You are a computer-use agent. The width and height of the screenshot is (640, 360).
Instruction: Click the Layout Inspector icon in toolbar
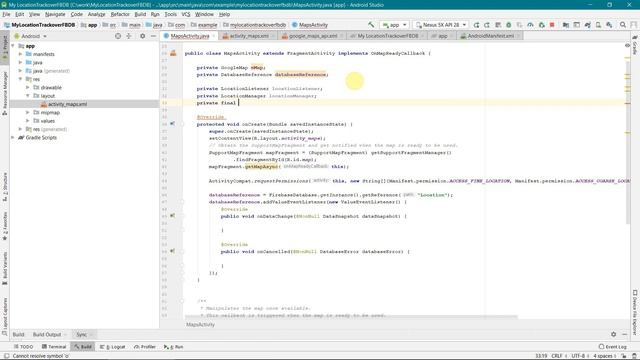576,25
